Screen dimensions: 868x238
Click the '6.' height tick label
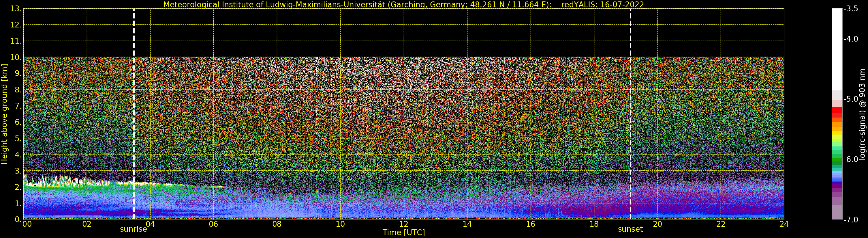18,122
